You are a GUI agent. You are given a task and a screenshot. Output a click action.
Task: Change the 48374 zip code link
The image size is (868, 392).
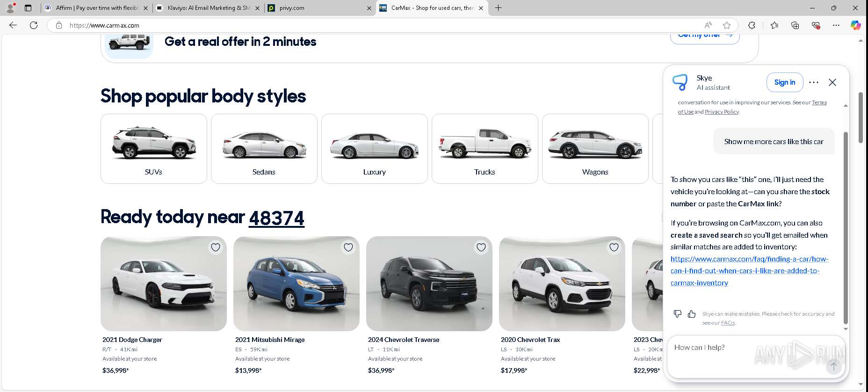pyautogui.click(x=276, y=218)
